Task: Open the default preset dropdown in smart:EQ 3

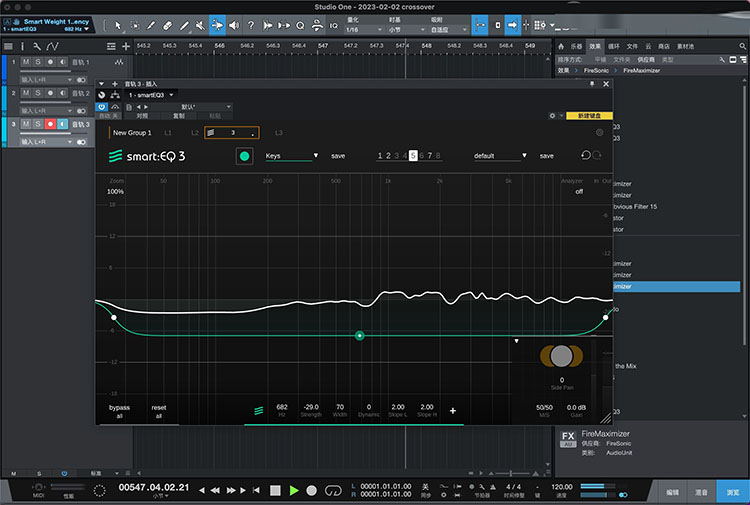Action: point(500,156)
